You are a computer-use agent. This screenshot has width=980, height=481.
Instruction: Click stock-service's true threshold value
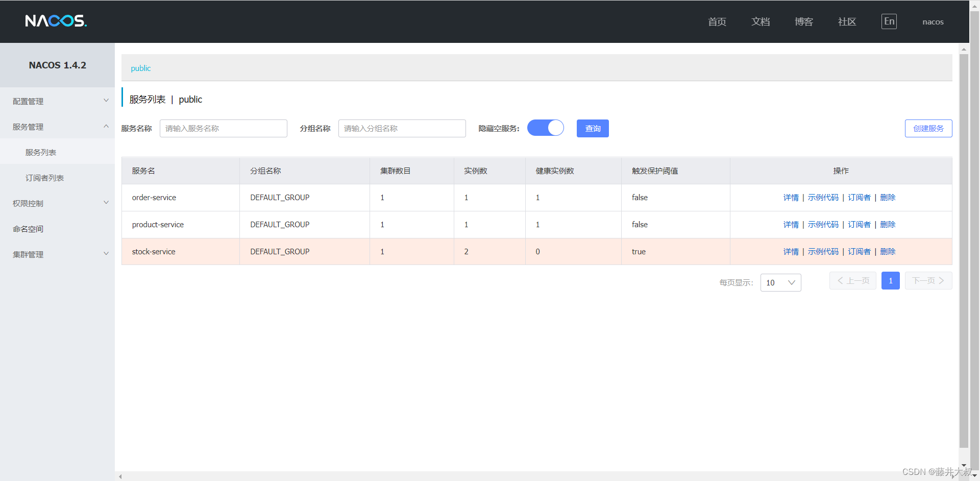(639, 252)
